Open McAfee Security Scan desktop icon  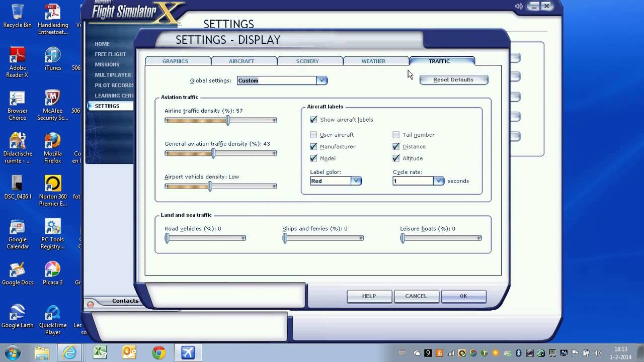click(53, 106)
